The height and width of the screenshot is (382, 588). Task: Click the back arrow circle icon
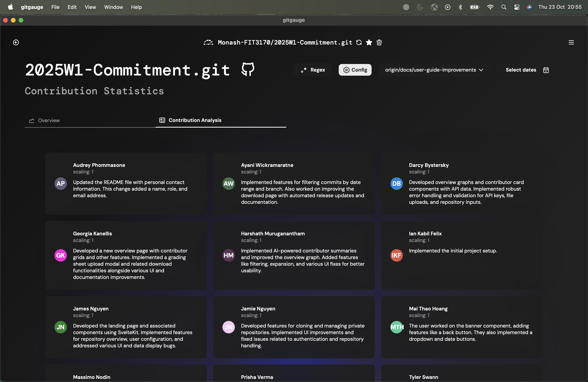[16, 43]
